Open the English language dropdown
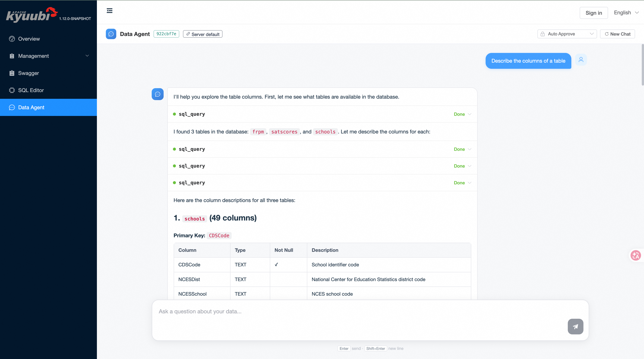This screenshot has height=359, width=644. point(626,12)
